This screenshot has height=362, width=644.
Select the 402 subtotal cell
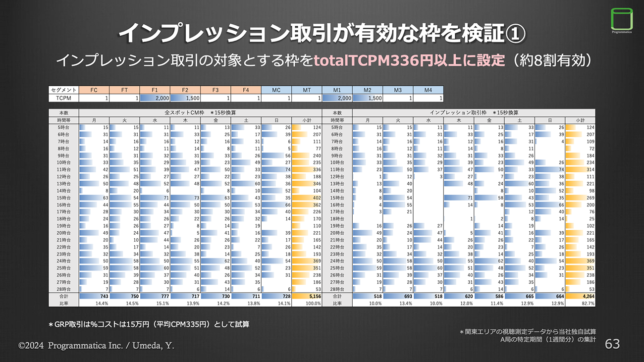[307, 198]
